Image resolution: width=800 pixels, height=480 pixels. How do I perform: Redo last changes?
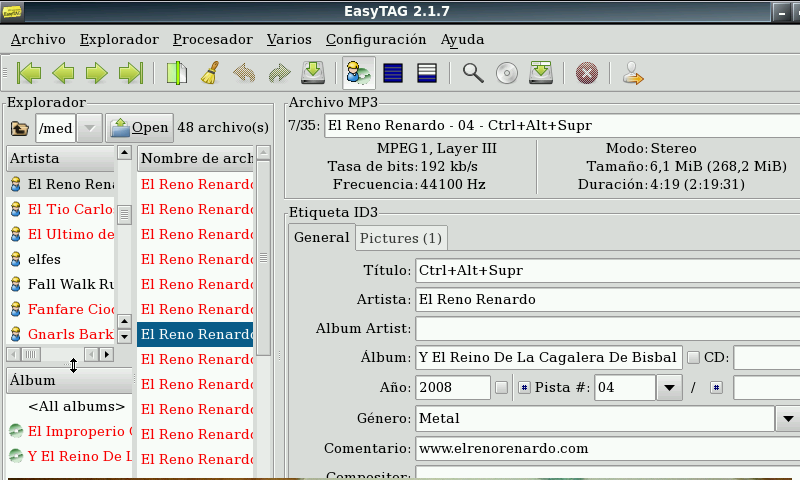coord(279,73)
